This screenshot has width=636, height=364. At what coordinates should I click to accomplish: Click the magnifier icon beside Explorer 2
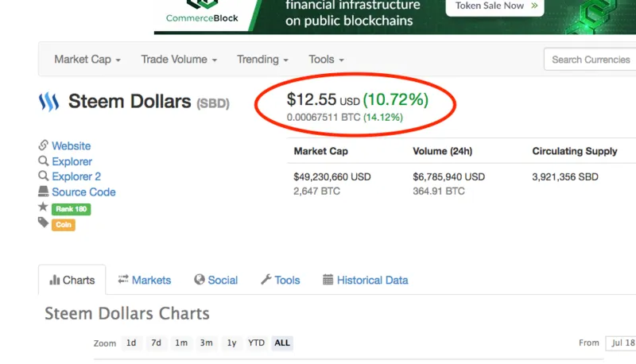[44, 176]
